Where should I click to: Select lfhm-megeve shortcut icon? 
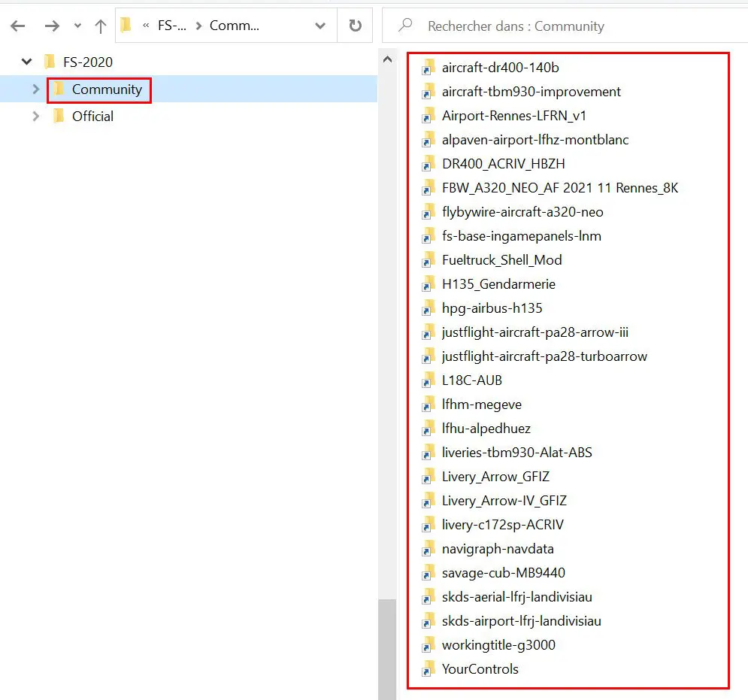(428, 405)
